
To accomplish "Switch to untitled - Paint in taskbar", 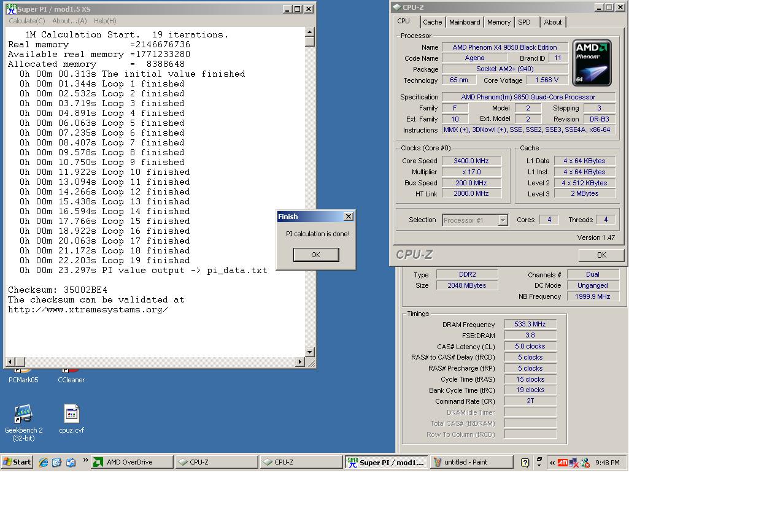I will pyautogui.click(x=471, y=462).
